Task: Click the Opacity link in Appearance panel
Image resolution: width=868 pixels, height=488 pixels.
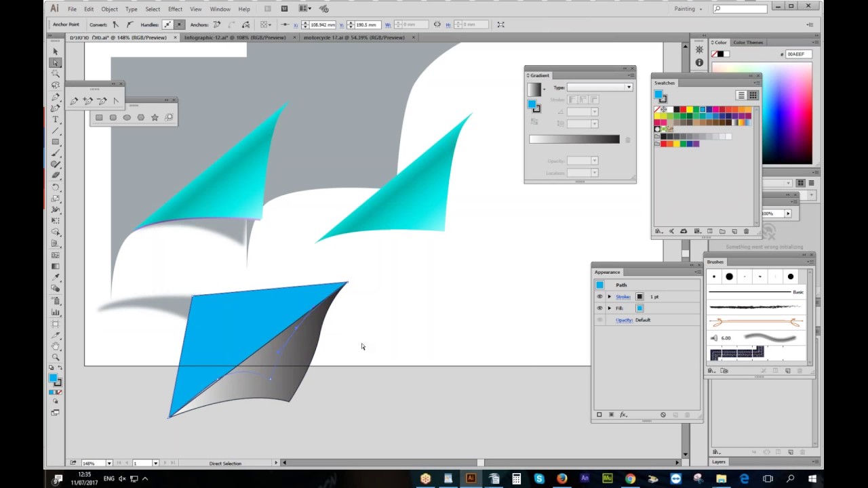Action: pos(624,320)
